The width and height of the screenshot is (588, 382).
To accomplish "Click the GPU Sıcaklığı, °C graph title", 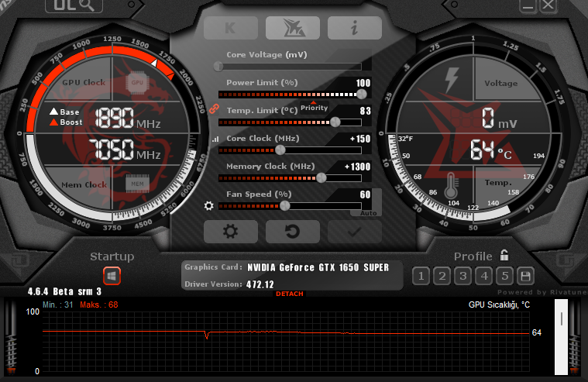I will (499, 305).
